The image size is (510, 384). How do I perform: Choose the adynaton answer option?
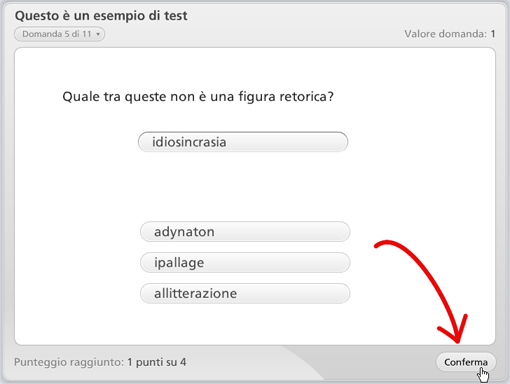245,232
